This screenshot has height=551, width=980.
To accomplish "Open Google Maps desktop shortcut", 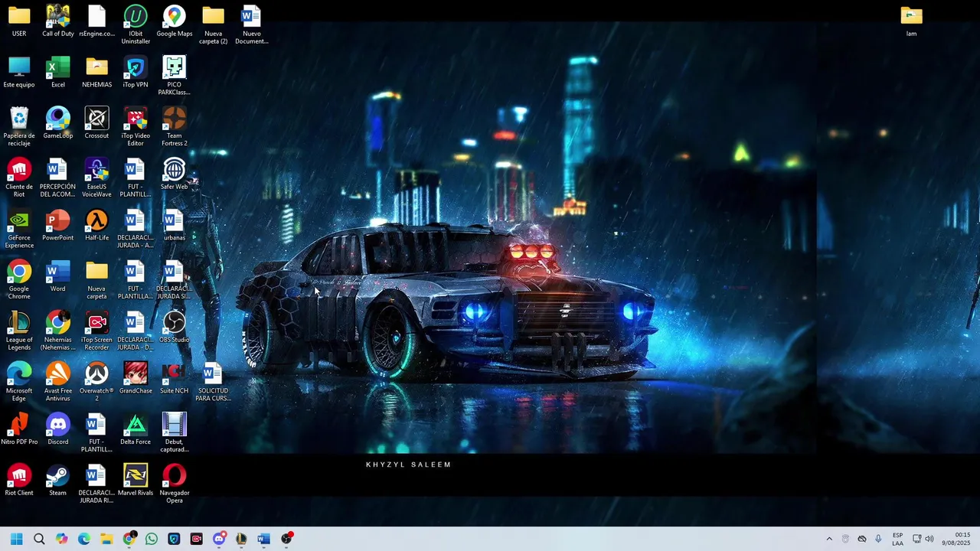I will click(175, 21).
